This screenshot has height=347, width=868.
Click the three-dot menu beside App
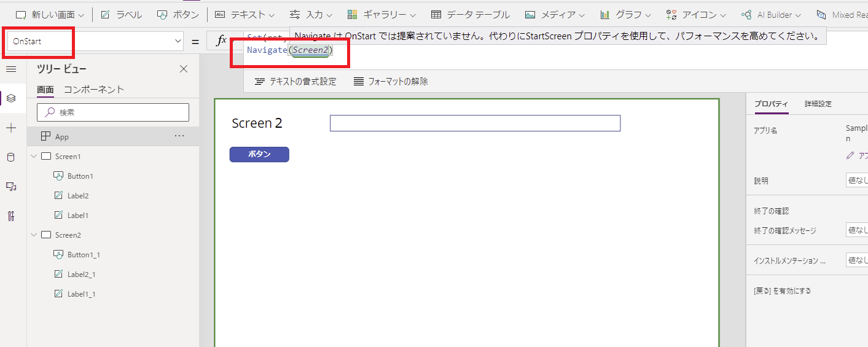pos(179,136)
